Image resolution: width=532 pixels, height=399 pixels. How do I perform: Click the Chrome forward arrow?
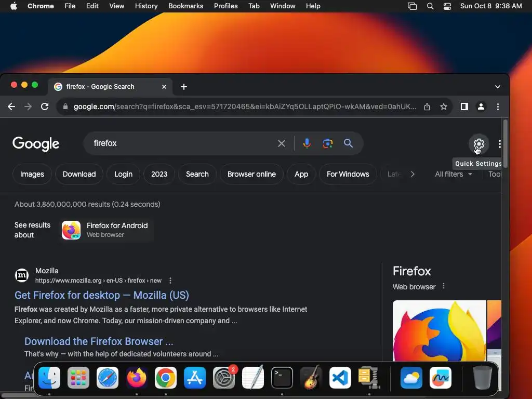[28, 107]
